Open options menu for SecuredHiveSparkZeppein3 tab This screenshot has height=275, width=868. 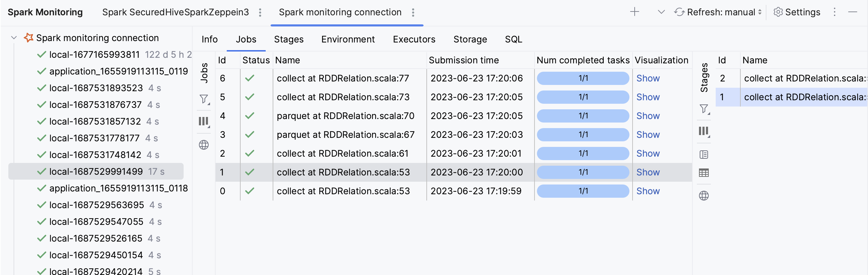click(260, 13)
